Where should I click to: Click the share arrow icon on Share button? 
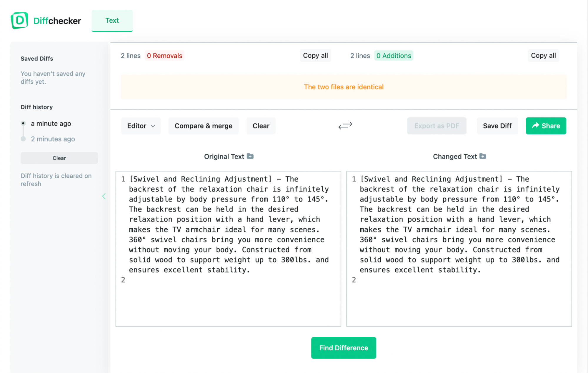(535, 126)
